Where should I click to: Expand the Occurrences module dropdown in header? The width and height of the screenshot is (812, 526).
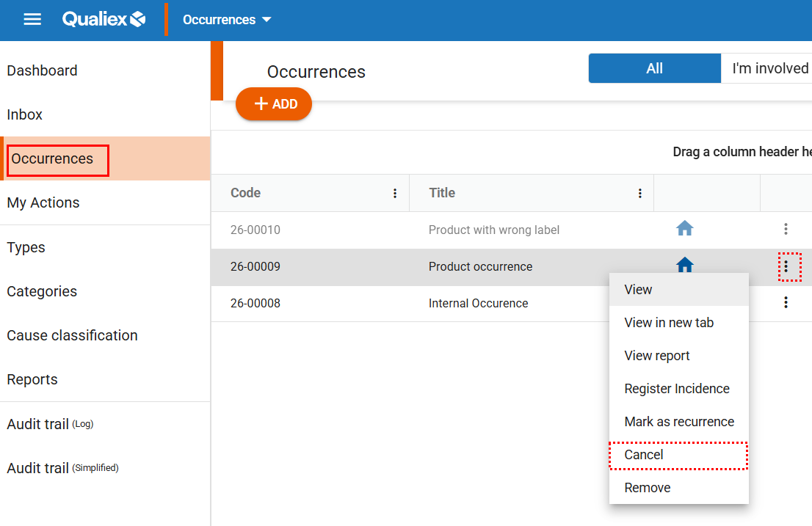(227, 20)
